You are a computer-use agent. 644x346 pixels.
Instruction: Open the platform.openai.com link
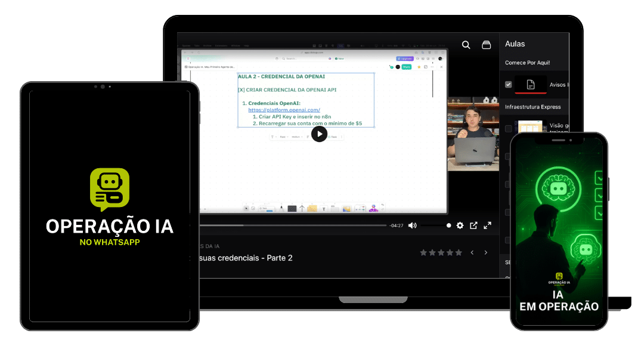click(x=284, y=110)
